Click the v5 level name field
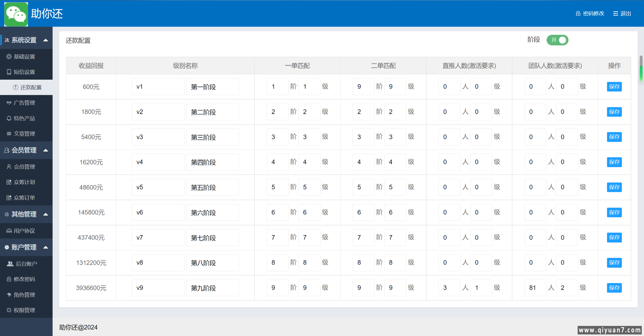 (x=158, y=187)
